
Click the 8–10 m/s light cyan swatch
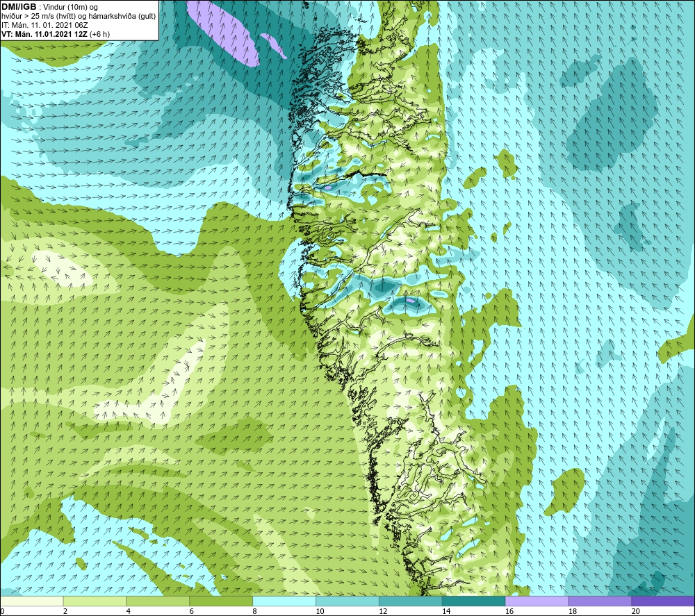(284, 601)
